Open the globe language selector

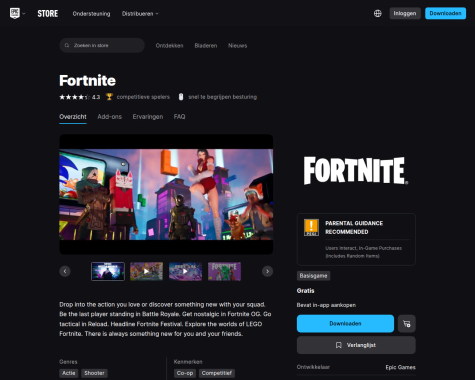(x=378, y=13)
